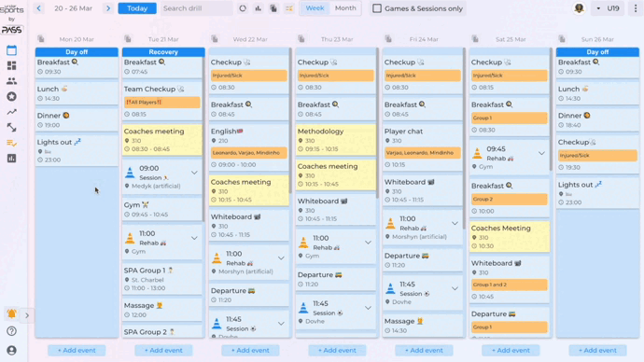Viewport: 644px width, 362px height.
Task: Expand the 09:00 Session on Tuesday
Action: [194, 173]
